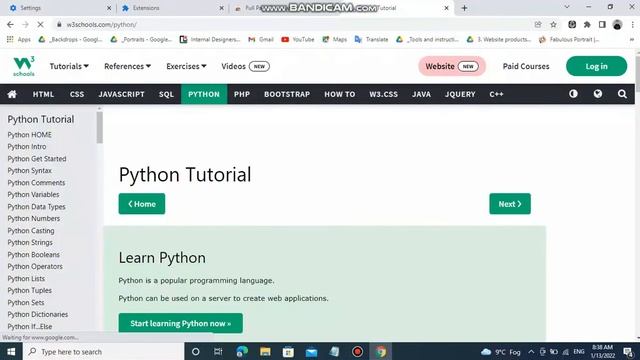Click Start learning Python now button
This screenshot has width=640, height=360.
[x=180, y=323]
